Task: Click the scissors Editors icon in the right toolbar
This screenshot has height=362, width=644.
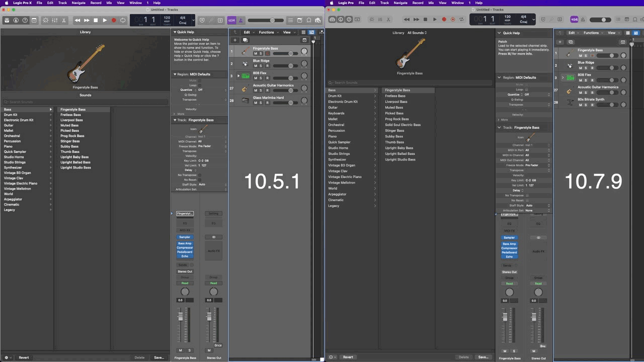Action: pyautogui.click(x=389, y=20)
